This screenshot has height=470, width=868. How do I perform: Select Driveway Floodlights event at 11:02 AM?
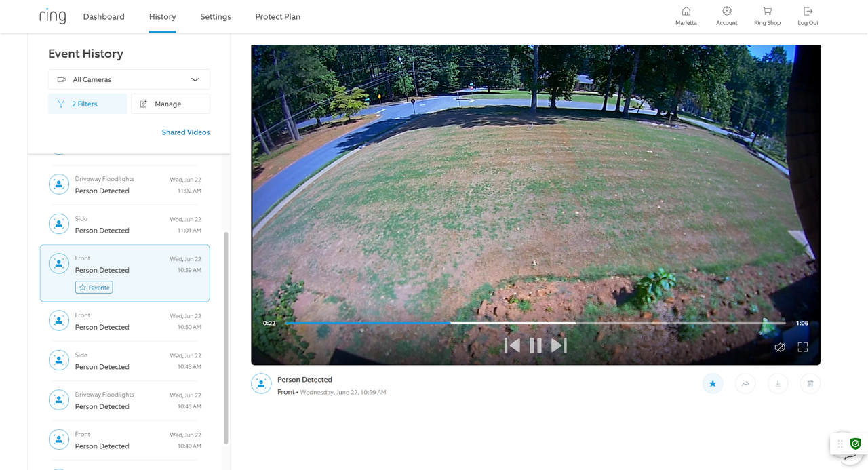tap(125, 185)
